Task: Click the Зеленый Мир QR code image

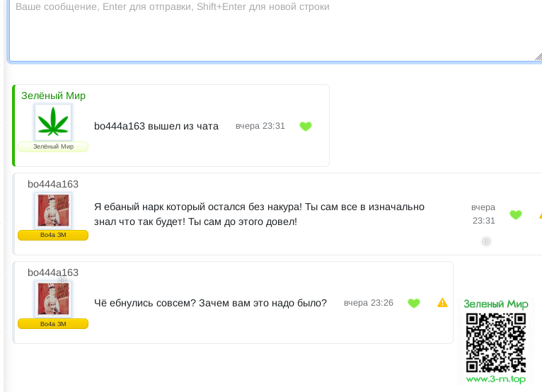Action: pos(496,342)
